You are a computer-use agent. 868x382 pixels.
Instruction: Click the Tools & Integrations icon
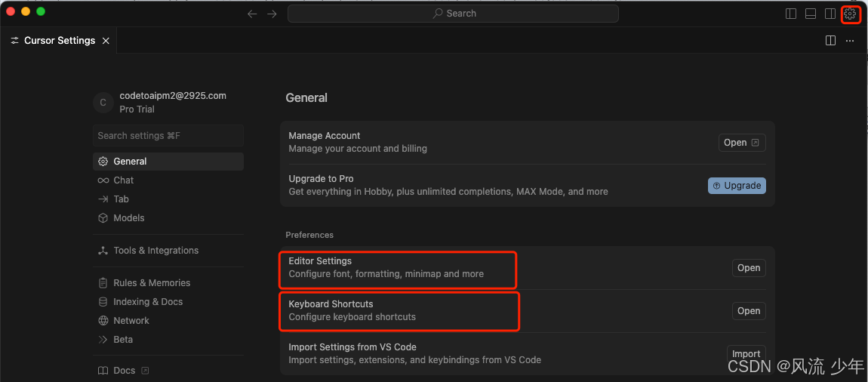(103, 251)
